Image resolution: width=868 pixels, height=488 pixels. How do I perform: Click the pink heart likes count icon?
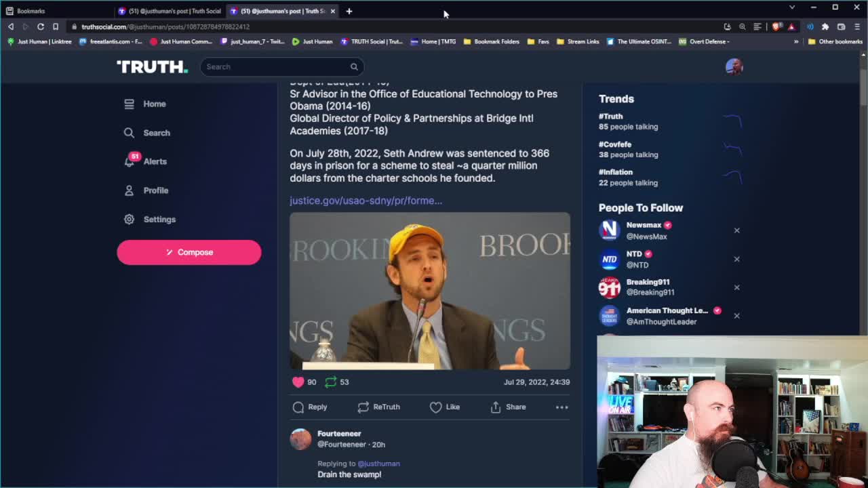click(x=298, y=382)
